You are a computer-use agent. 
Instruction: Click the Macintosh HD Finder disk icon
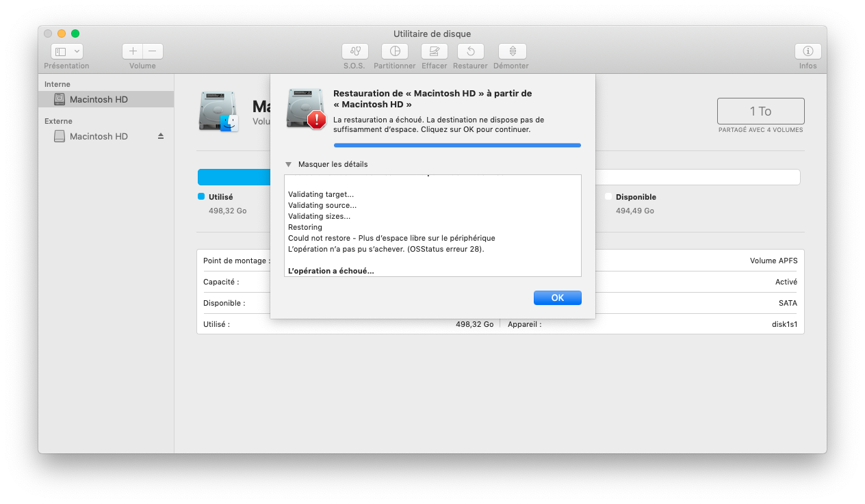(218, 111)
